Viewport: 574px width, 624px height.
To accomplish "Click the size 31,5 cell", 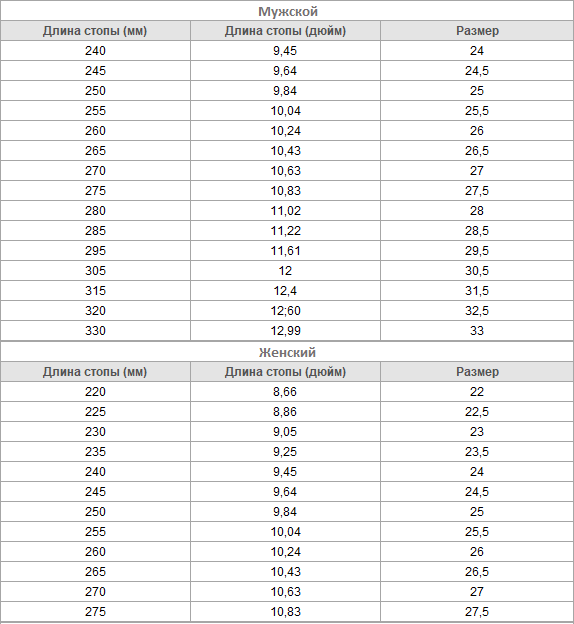I will [x=477, y=291].
